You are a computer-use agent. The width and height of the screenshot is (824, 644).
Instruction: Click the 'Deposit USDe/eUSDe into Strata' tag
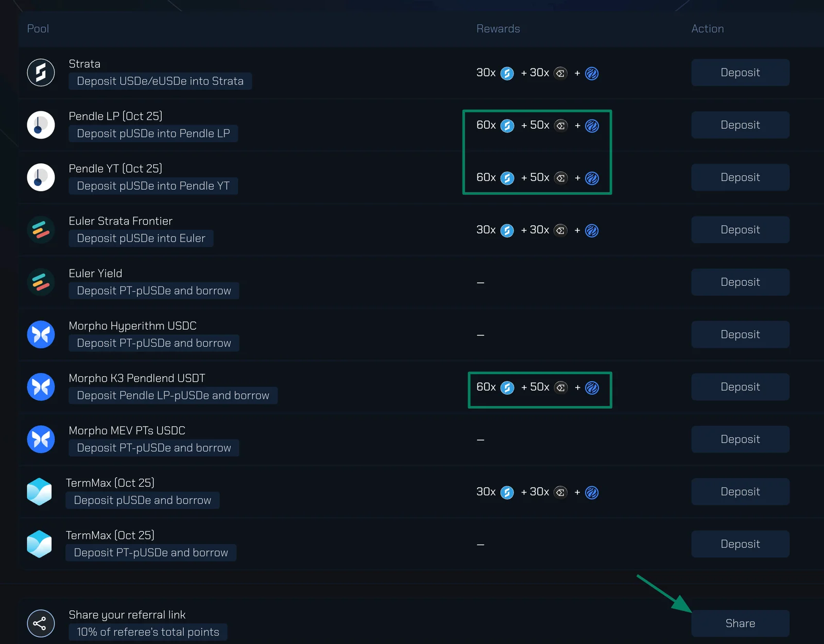click(x=160, y=81)
